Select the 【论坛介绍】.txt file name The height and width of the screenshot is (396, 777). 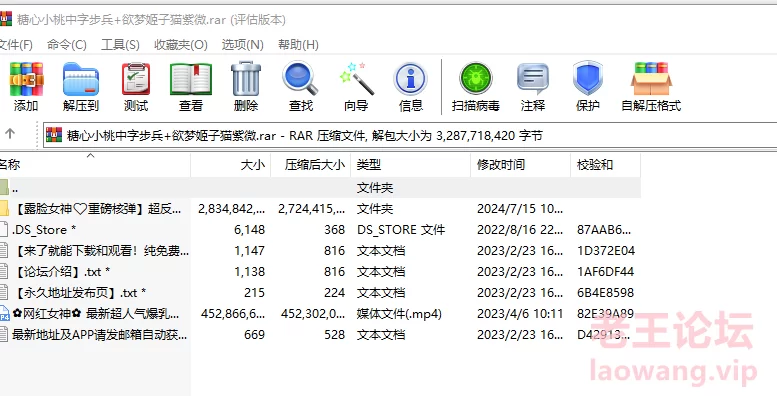click(61, 272)
